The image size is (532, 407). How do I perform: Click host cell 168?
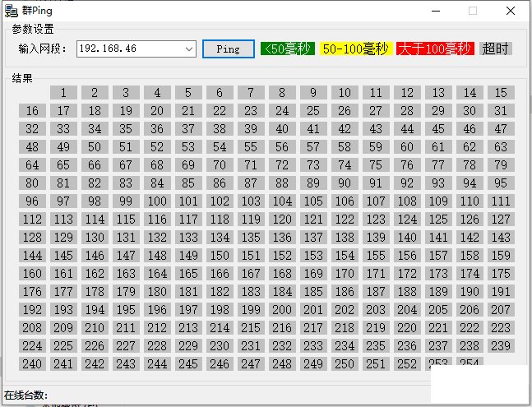tap(282, 273)
